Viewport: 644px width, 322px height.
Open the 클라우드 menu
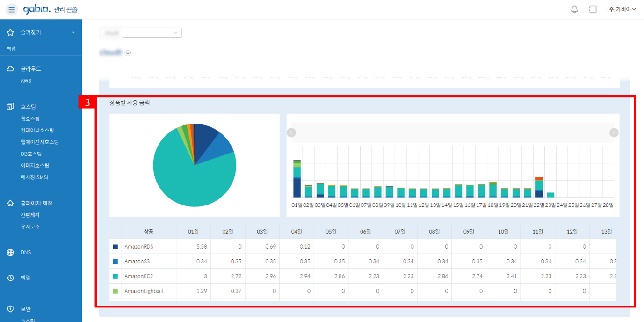(31, 69)
